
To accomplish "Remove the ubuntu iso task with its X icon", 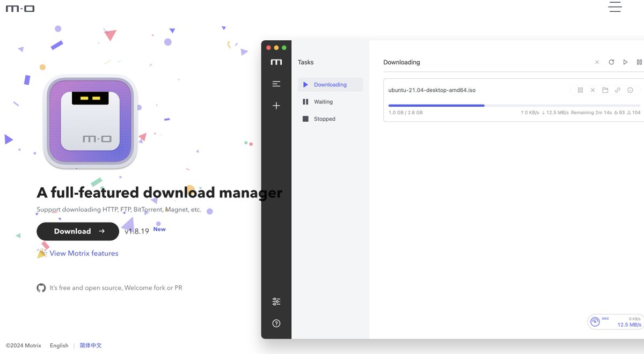I will pyautogui.click(x=592, y=90).
